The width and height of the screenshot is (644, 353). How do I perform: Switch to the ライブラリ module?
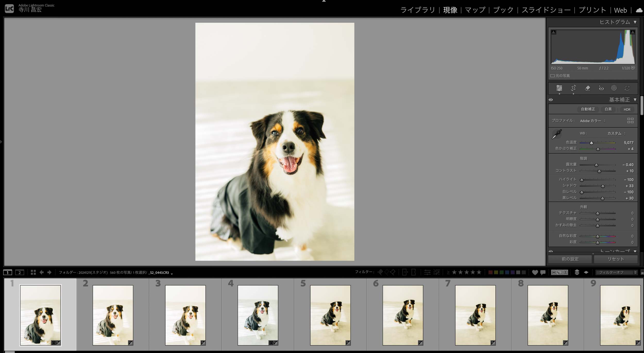point(417,10)
